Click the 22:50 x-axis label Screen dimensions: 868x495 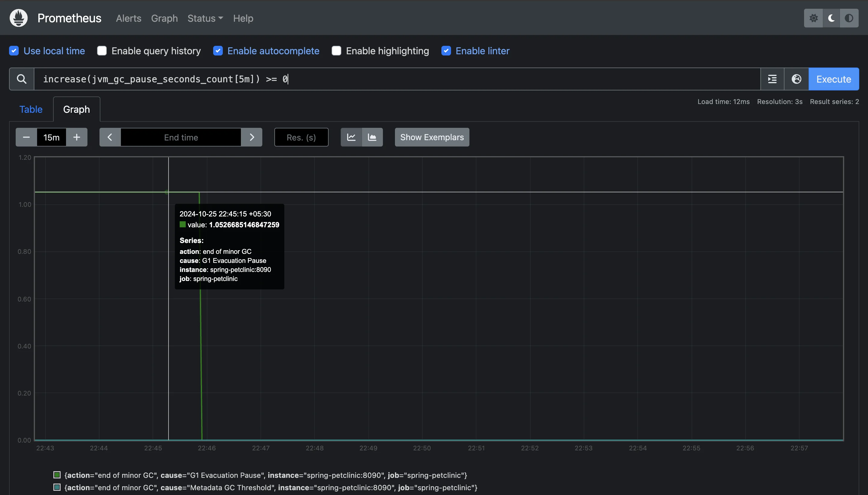tap(422, 448)
